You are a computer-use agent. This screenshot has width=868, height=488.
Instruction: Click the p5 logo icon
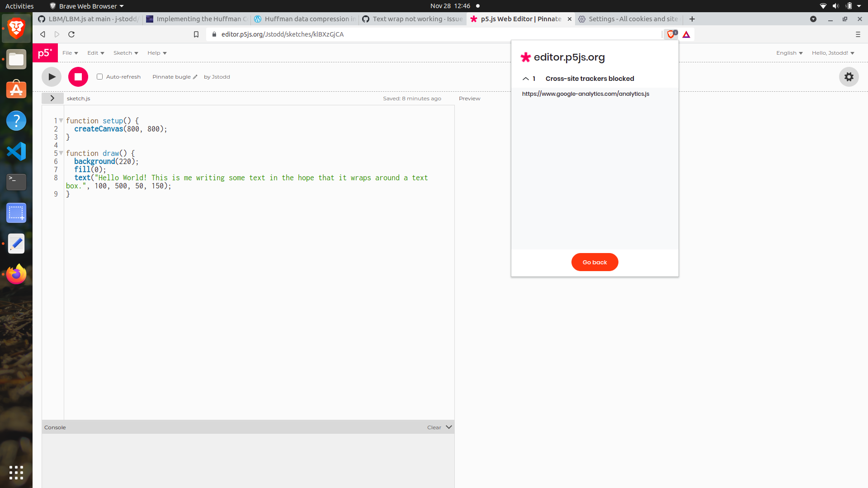coord(45,53)
